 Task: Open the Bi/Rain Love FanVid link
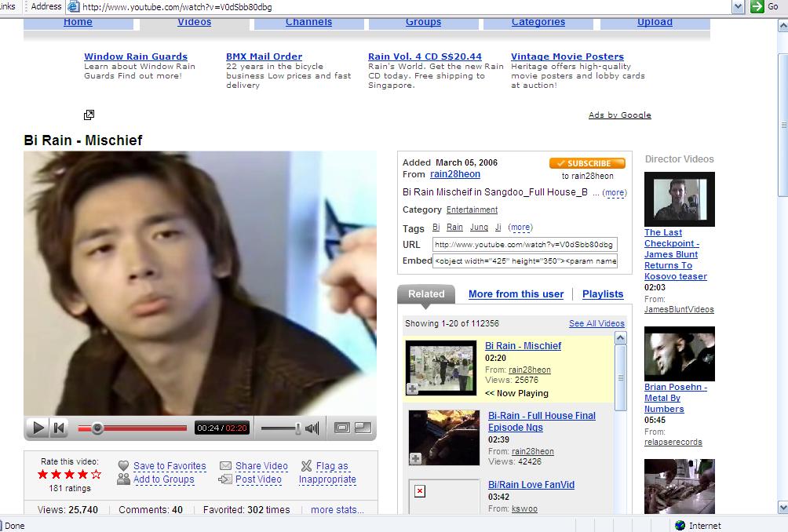(531, 485)
